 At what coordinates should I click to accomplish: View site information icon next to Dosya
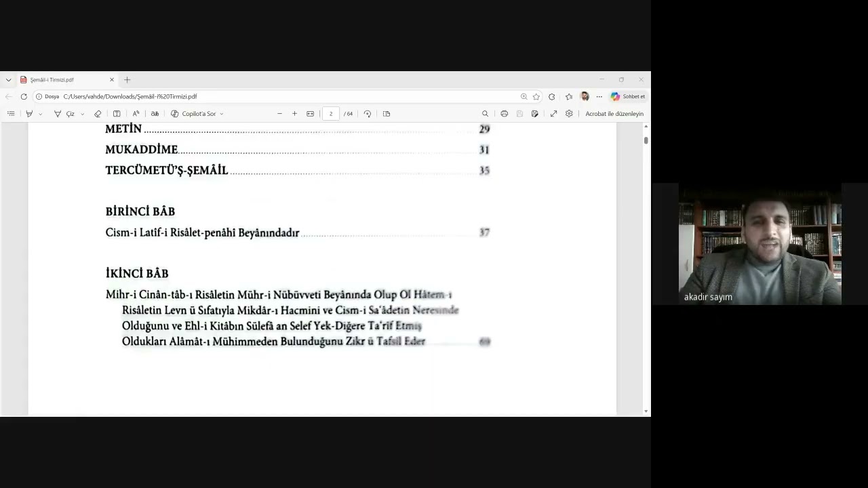[39, 97]
